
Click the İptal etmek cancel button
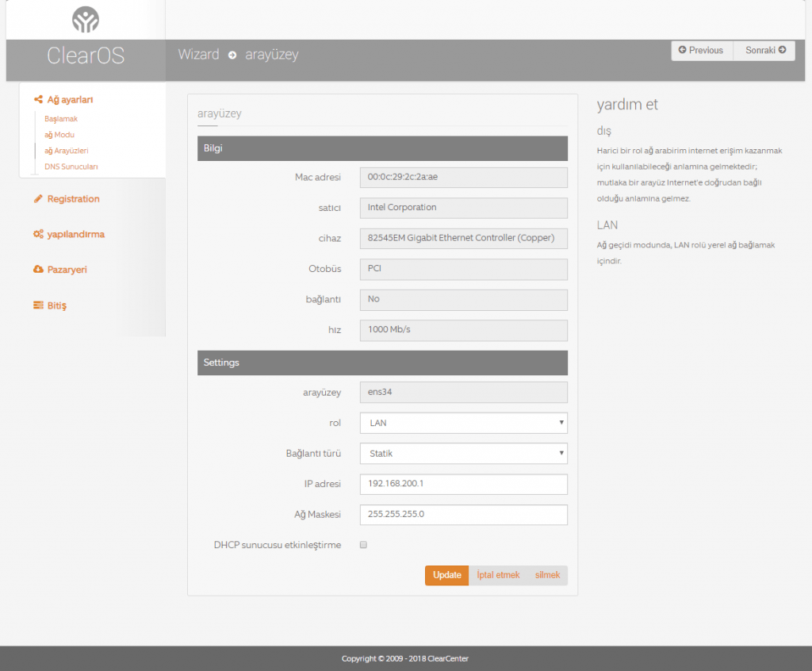click(498, 575)
